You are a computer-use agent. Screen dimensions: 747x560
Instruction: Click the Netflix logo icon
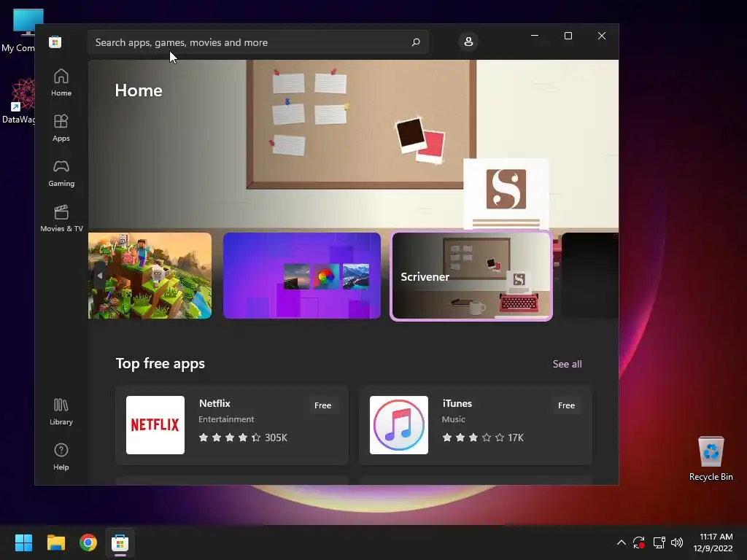coord(155,425)
